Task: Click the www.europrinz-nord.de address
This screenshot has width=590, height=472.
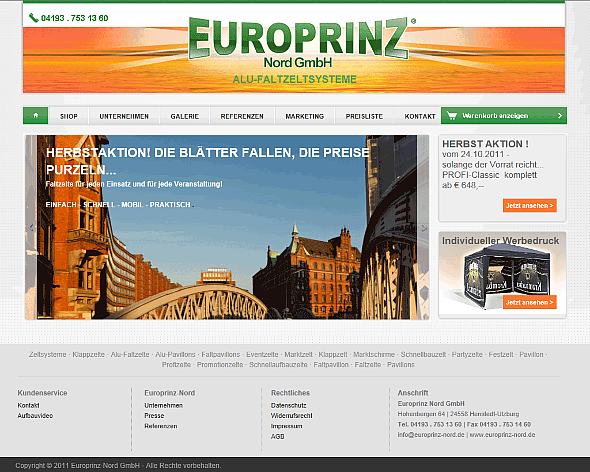Action: 502,435
